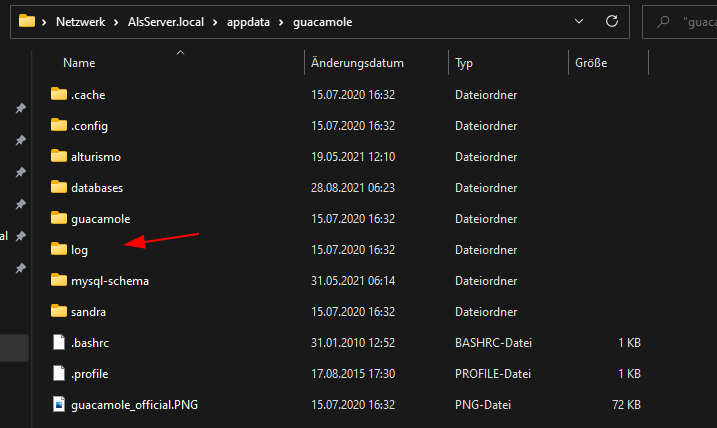This screenshot has height=428, width=717.
Task: Click the .bashrc file name
Action: [90, 343]
